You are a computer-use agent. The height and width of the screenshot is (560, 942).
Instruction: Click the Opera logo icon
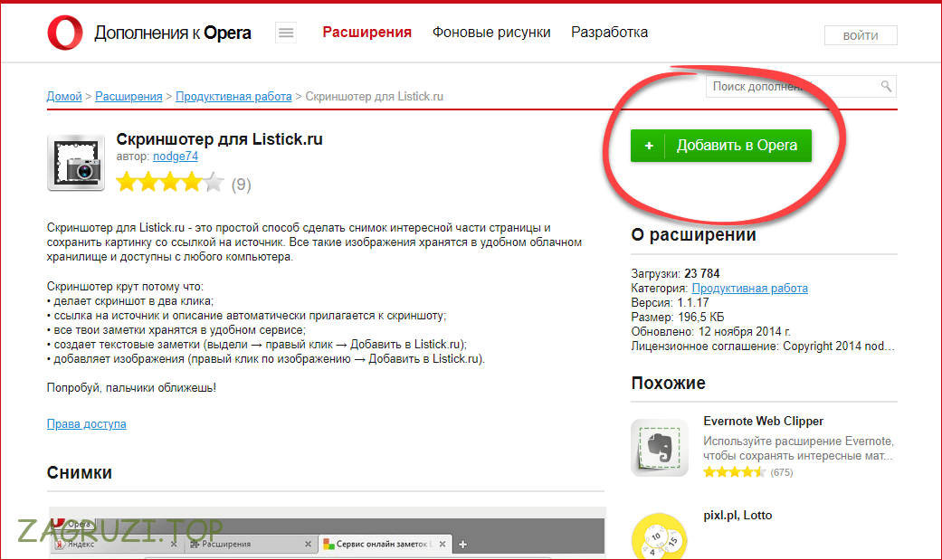65,33
